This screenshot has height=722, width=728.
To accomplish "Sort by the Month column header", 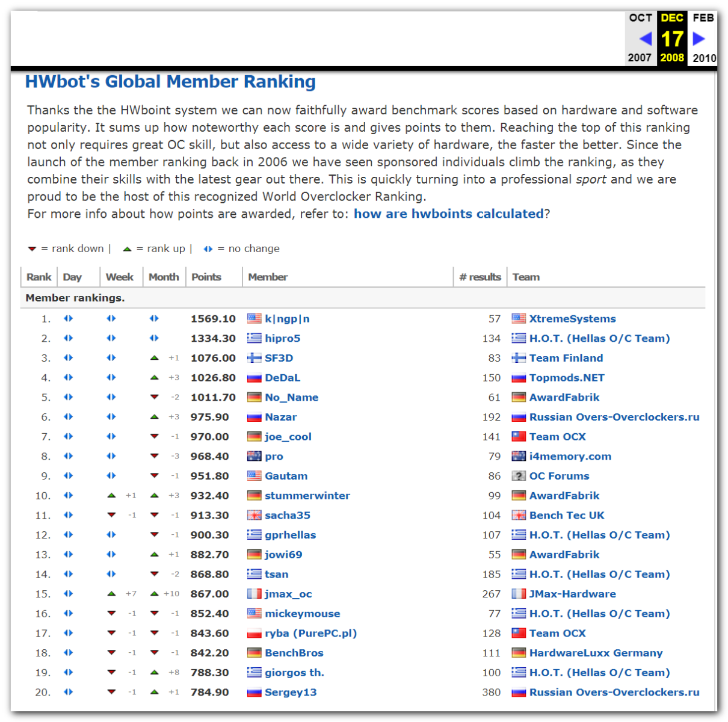I will coord(164,277).
